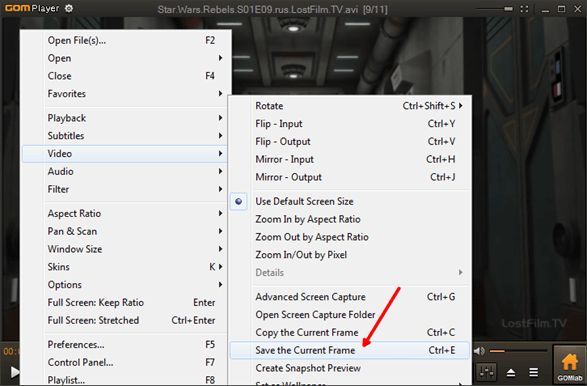Expand the Filter submenu

(x=125, y=189)
